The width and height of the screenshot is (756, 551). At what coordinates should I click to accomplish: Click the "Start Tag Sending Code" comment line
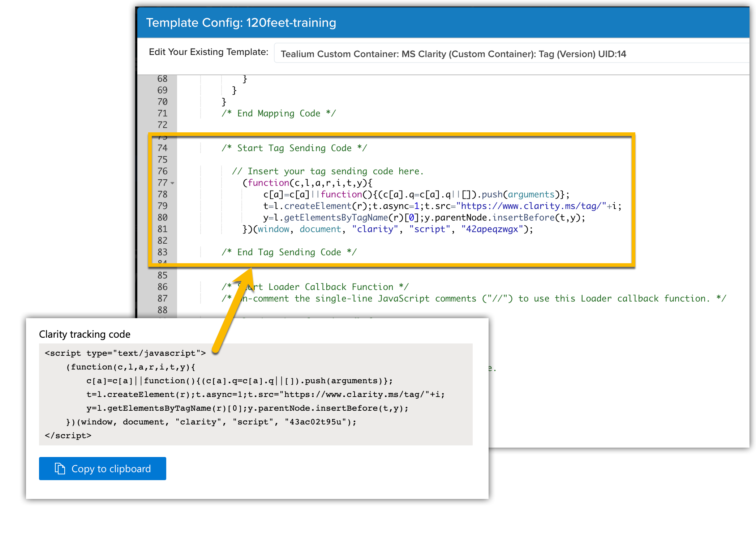tap(294, 148)
